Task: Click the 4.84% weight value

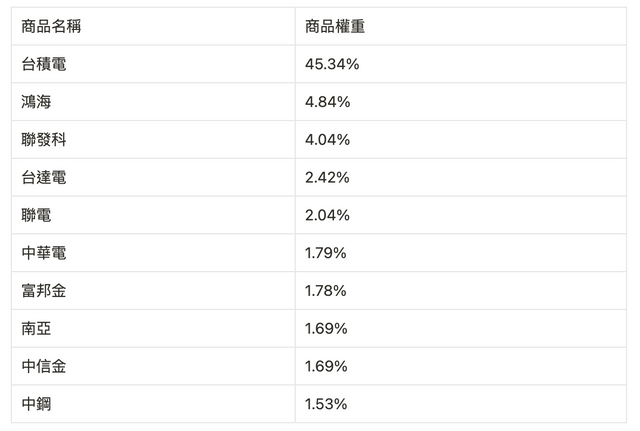Action: (x=327, y=102)
